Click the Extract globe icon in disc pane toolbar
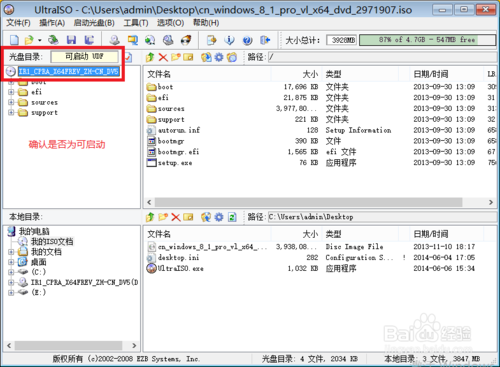This screenshot has width=500, height=367. coord(206,57)
